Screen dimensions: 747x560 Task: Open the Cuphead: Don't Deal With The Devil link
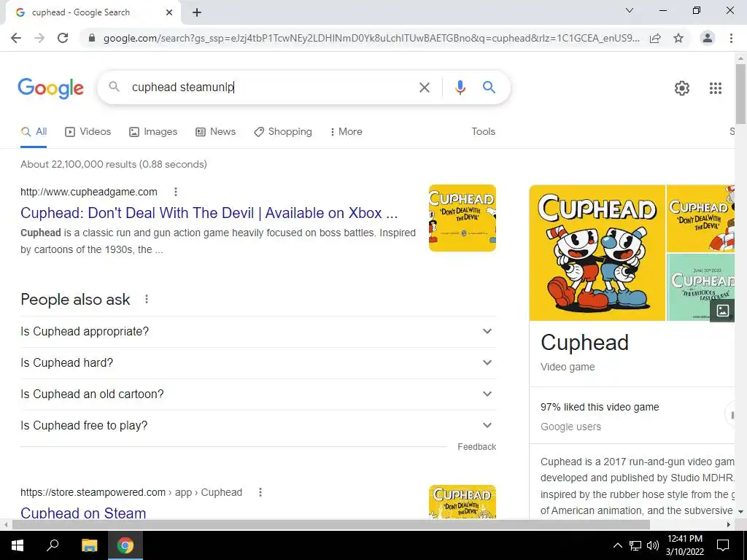click(x=209, y=213)
